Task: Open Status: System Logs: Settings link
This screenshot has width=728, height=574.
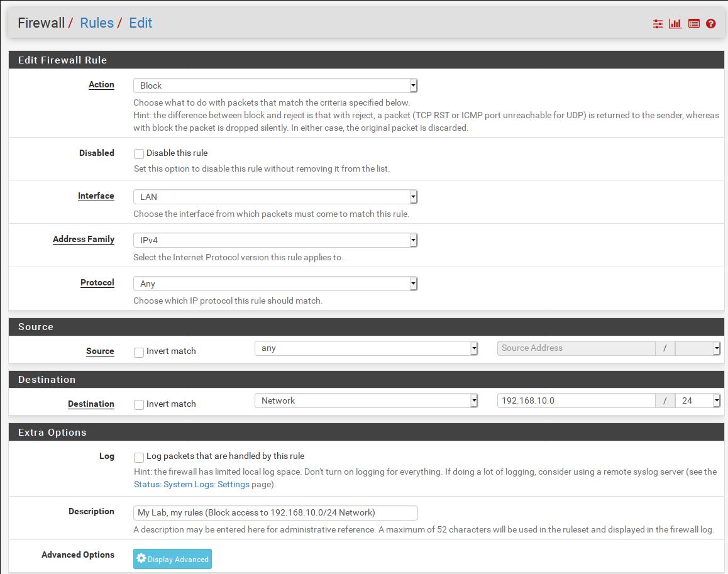Action: [x=192, y=484]
